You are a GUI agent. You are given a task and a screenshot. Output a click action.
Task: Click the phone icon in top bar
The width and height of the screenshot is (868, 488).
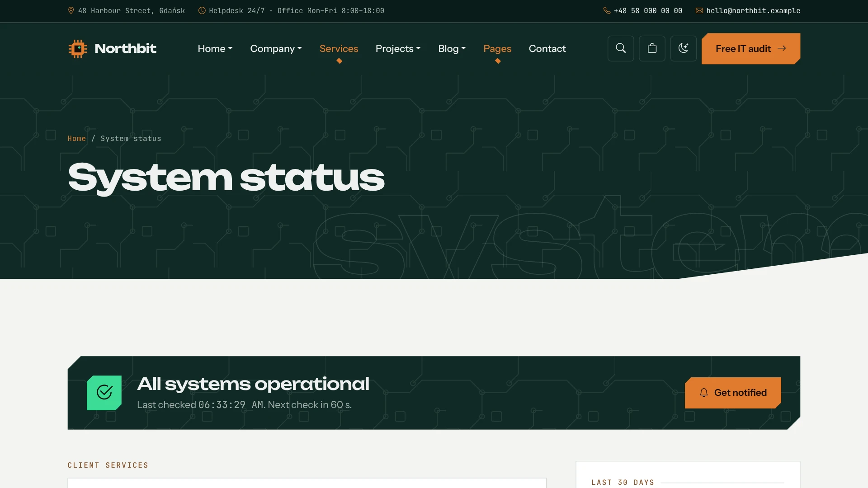click(x=607, y=10)
